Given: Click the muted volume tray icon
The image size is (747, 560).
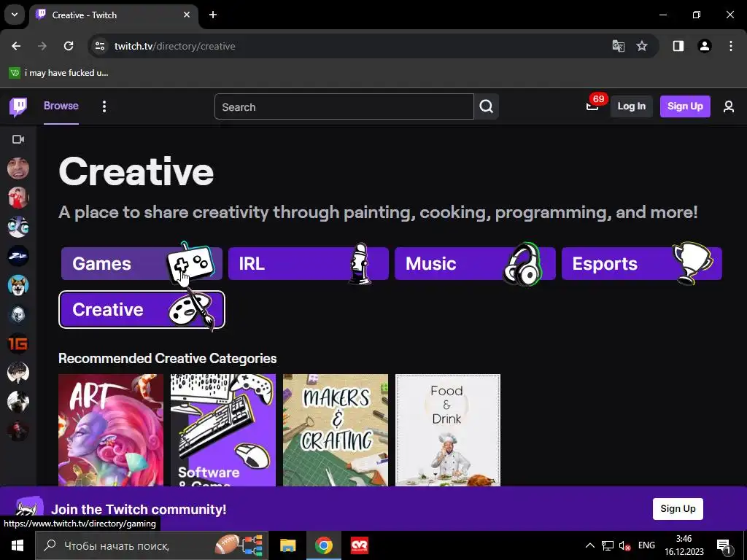Looking at the screenshot, I should click(x=624, y=545).
